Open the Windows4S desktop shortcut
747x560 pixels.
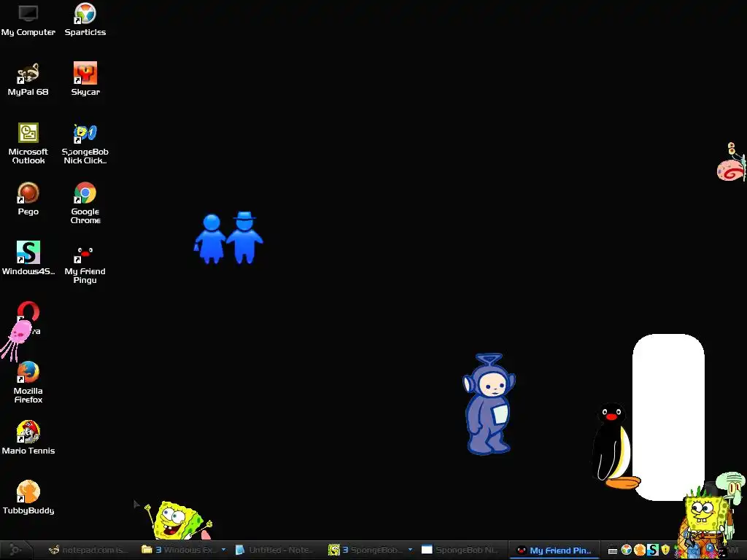[x=28, y=259]
